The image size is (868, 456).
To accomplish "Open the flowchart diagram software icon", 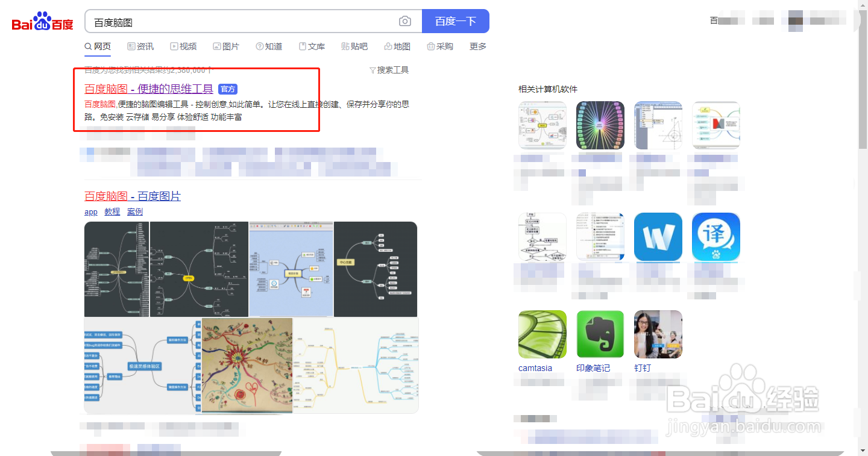I will click(542, 237).
